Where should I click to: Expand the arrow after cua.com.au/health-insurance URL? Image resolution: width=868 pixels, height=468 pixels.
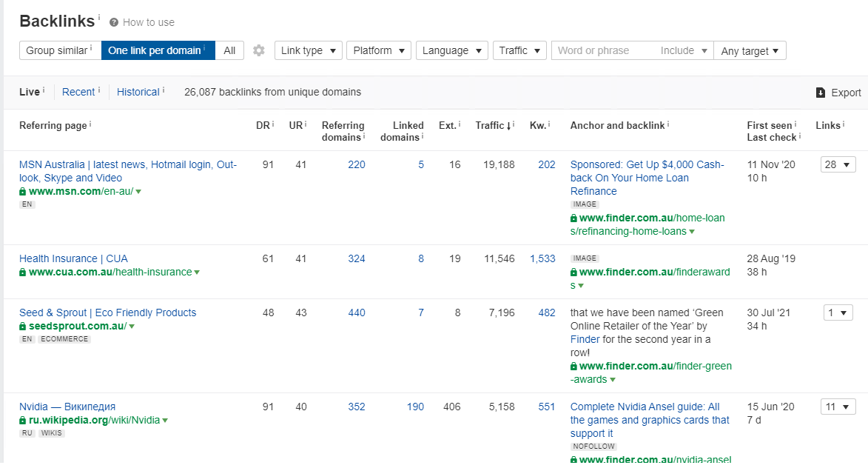tap(197, 273)
